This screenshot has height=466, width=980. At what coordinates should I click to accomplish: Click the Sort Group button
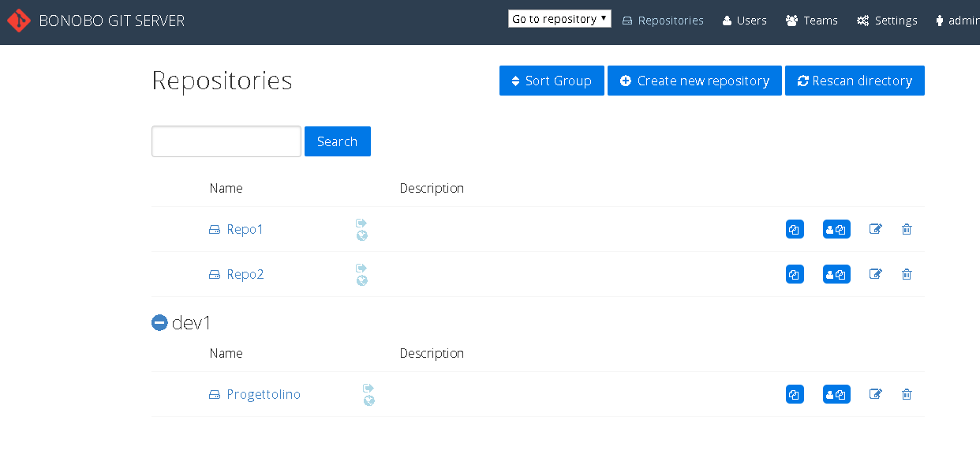[x=552, y=81]
